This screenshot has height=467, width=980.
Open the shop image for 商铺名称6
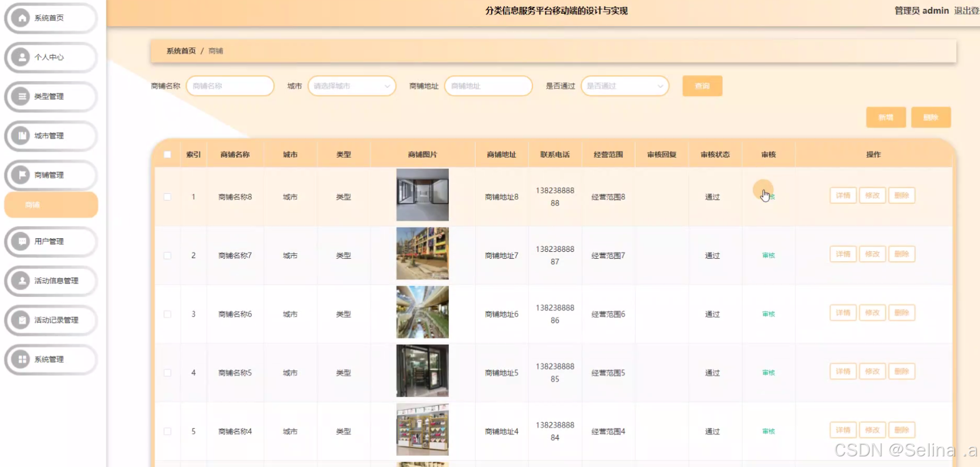coord(423,312)
